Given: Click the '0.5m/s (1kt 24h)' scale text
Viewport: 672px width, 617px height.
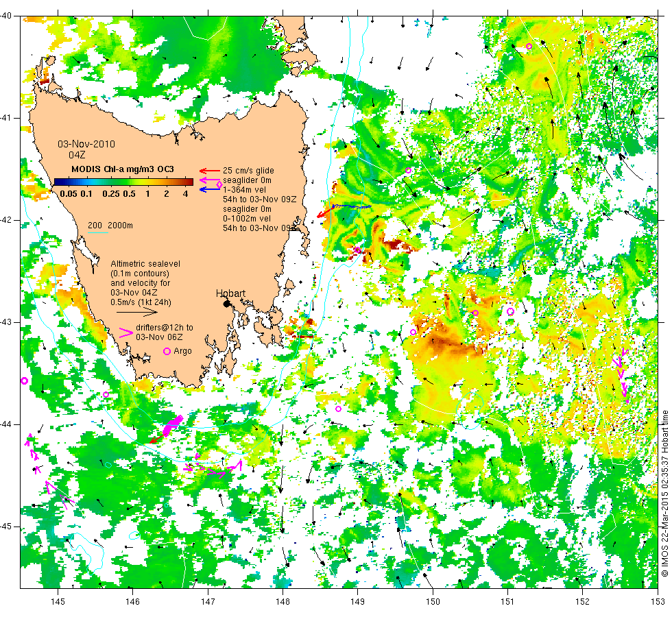Looking at the screenshot, I should tap(141, 302).
